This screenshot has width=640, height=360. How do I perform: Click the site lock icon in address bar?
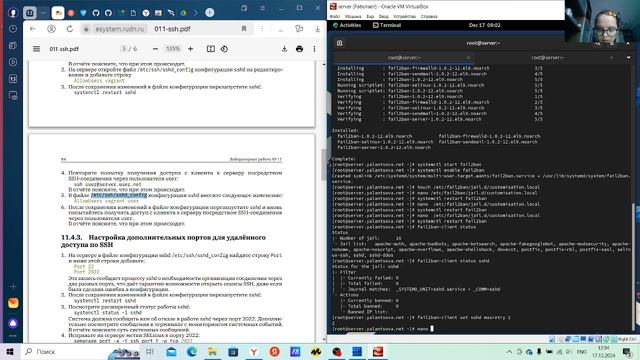pyautogui.click(x=86, y=29)
